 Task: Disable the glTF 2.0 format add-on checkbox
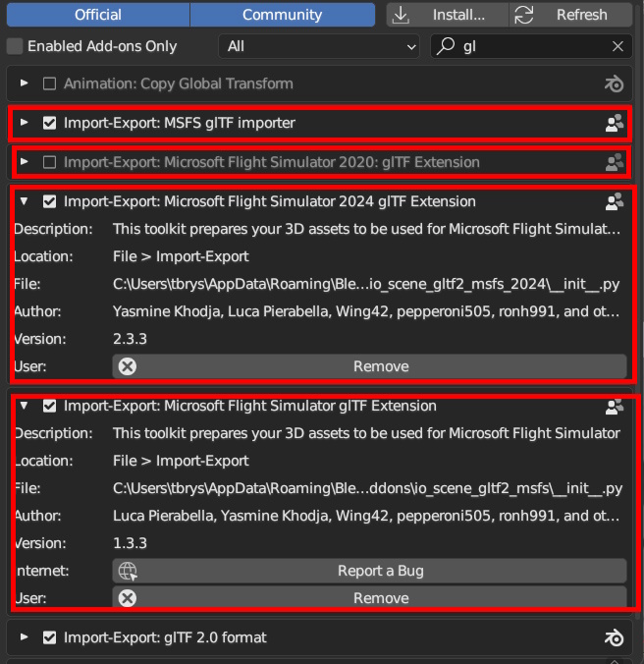(49, 637)
